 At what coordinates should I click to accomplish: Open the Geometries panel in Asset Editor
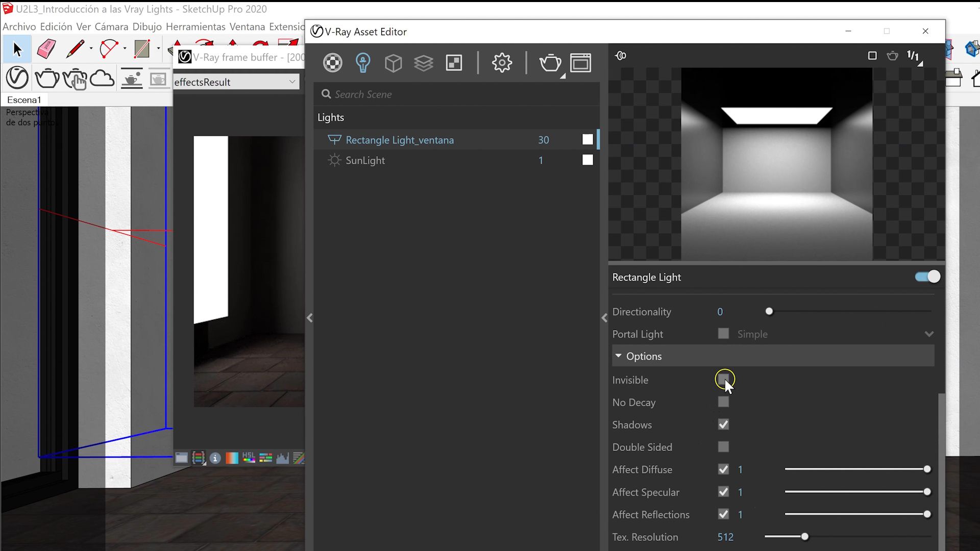[x=393, y=63]
